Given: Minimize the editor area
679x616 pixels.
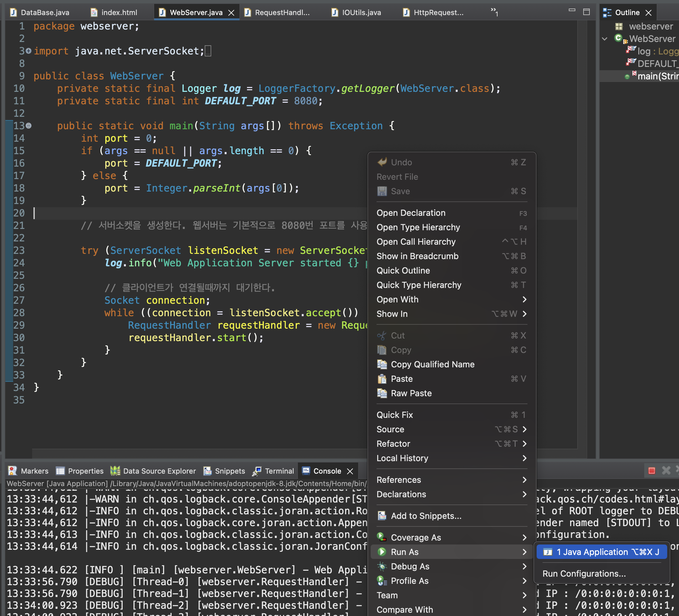Looking at the screenshot, I should (572, 11).
